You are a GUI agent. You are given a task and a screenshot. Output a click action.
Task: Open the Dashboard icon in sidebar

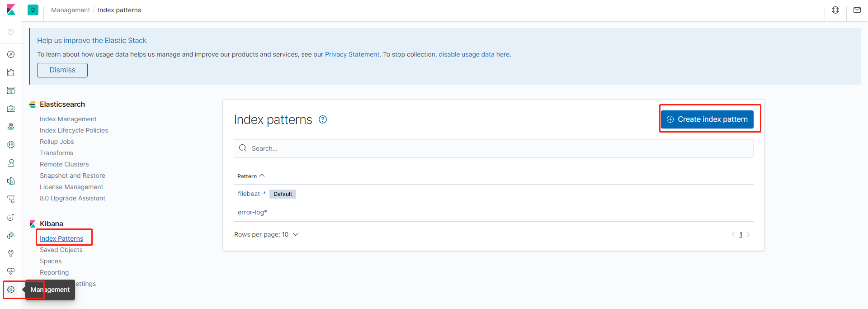tap(11, 90)
